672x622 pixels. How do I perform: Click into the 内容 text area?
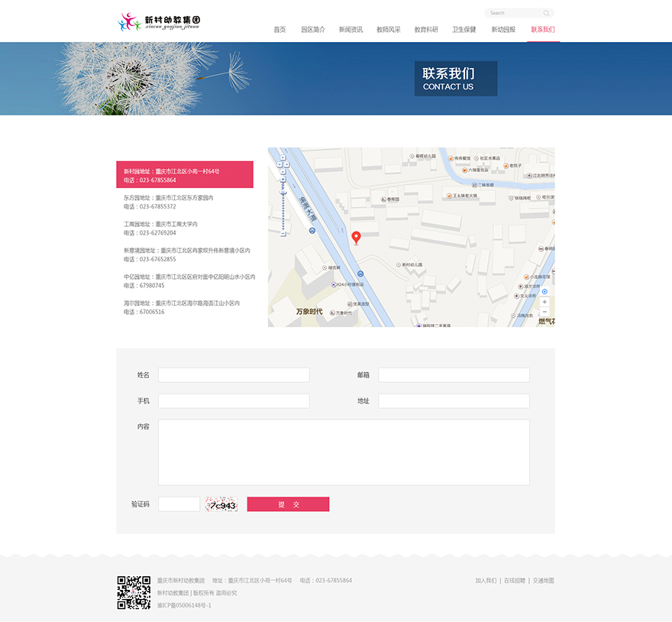click(344, 452)
